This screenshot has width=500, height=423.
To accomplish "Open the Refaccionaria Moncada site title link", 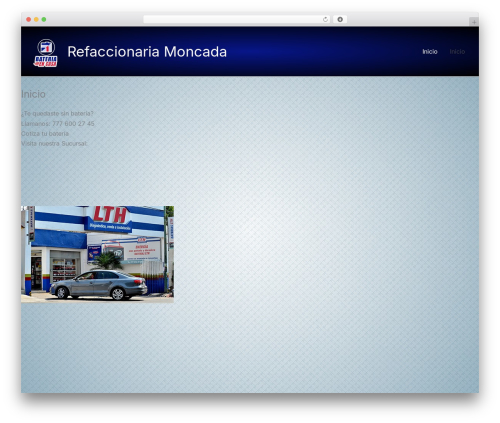I will tap(147, 52).
